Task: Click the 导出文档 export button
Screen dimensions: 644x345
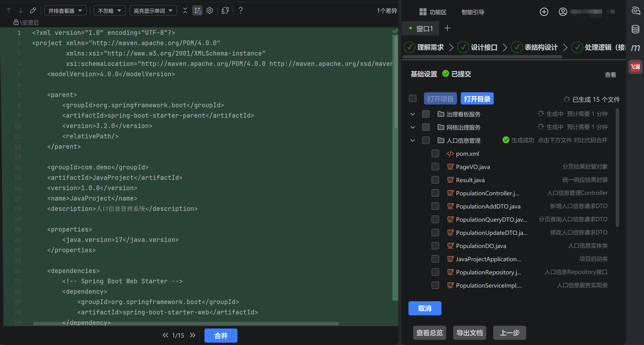Action: point(469,333)
